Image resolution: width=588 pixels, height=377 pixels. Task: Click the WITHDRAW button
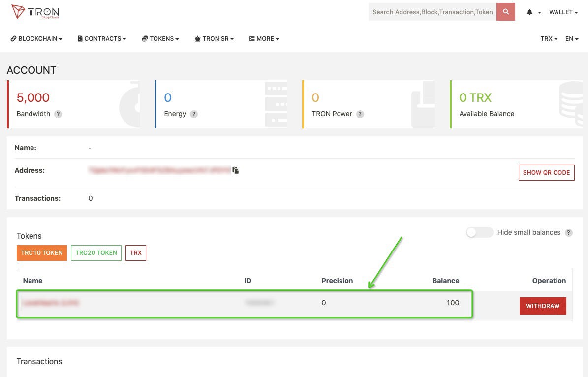(x=543, y=306)
